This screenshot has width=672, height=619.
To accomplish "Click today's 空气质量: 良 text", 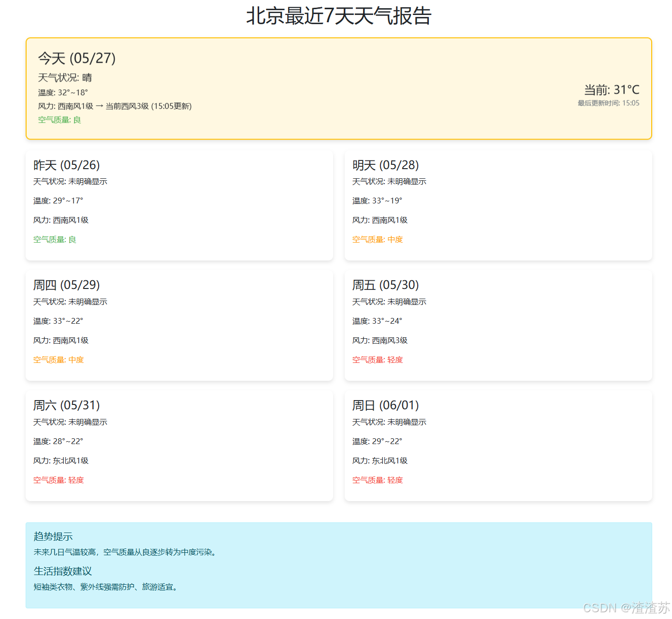I will point(59,119).
